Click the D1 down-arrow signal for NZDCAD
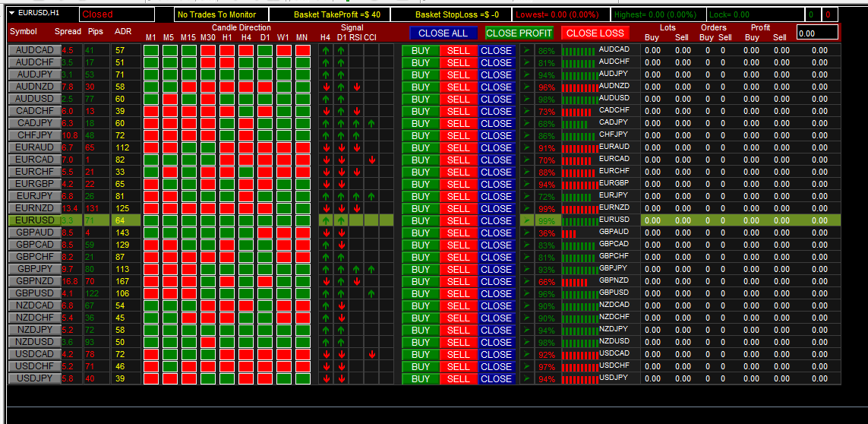This screenshot has height=424, width=868. point(342,306)
